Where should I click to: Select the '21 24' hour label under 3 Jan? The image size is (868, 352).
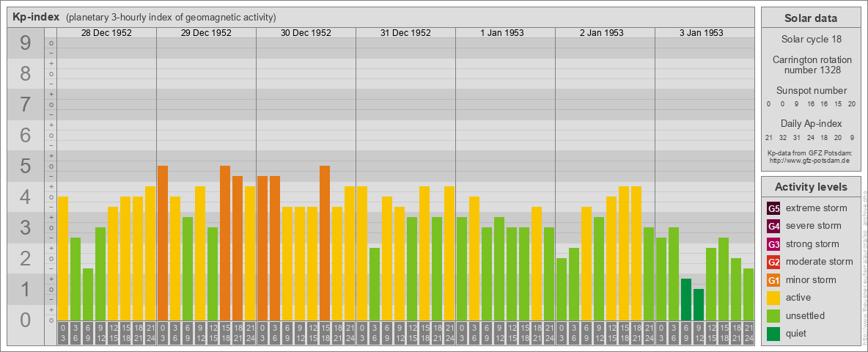point(748,334)
